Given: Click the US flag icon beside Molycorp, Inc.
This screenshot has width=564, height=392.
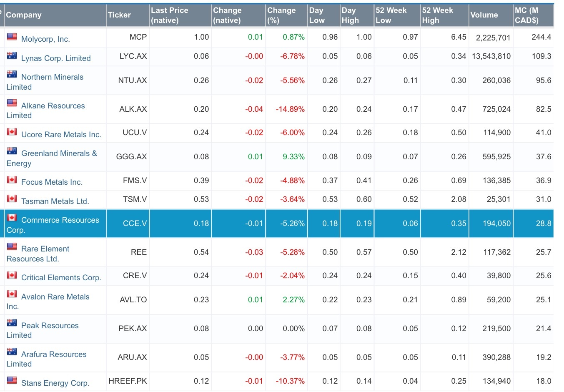Looking at the screenshot, I should pos(12,37).
